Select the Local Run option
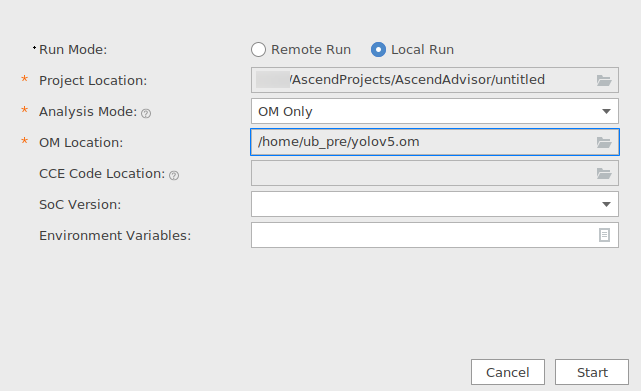The height and width of the screenshot is (391, 641). [x=378, y=49]
